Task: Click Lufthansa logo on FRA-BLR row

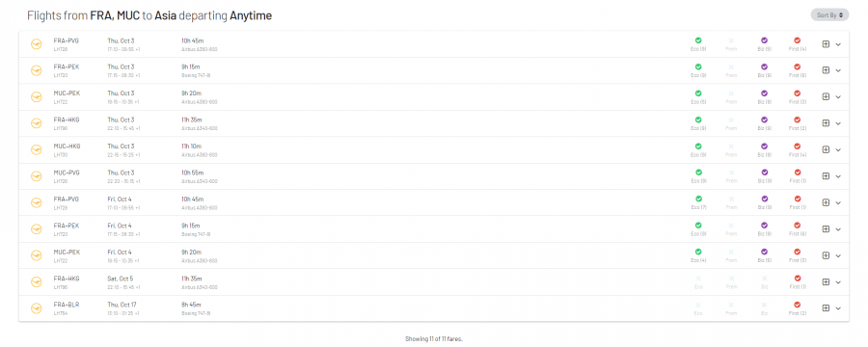Action: 37,308
